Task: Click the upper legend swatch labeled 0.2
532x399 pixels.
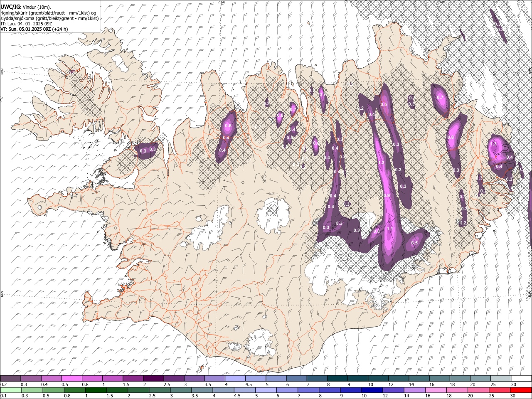Action: click(x=11, y=379)
